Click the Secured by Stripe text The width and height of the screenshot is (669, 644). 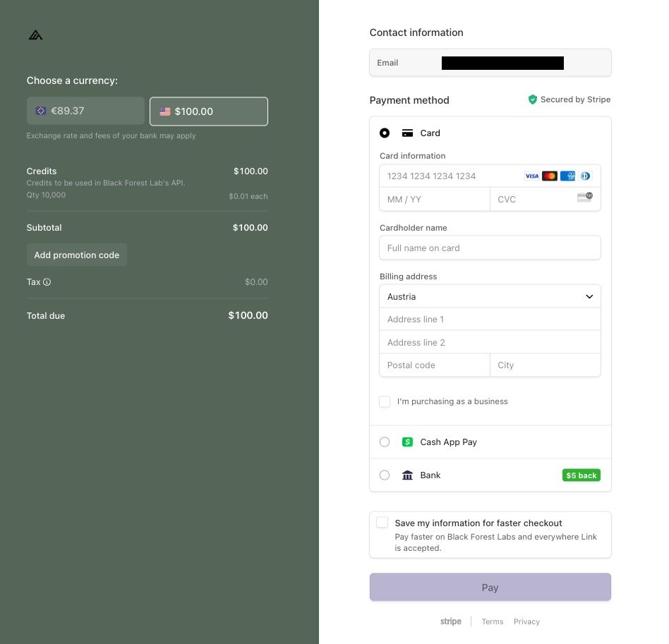575,99
